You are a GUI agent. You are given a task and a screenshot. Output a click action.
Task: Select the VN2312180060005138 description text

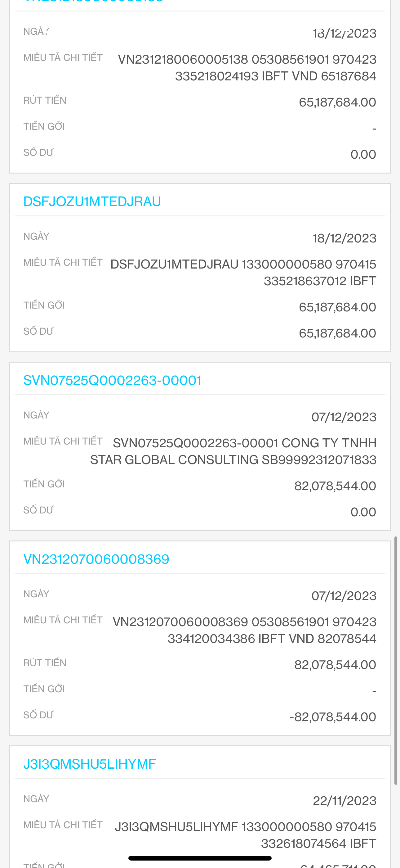pos(247,67)
